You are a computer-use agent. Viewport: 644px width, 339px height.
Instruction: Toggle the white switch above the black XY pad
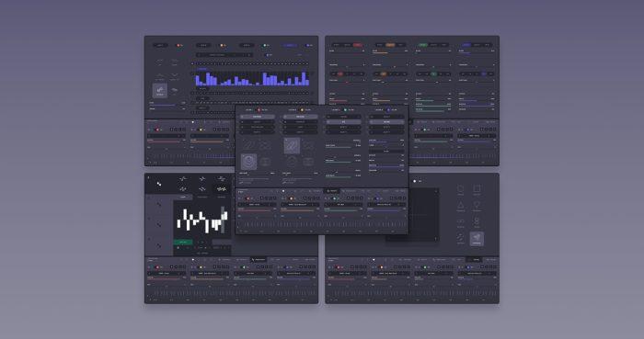[415, 181]
